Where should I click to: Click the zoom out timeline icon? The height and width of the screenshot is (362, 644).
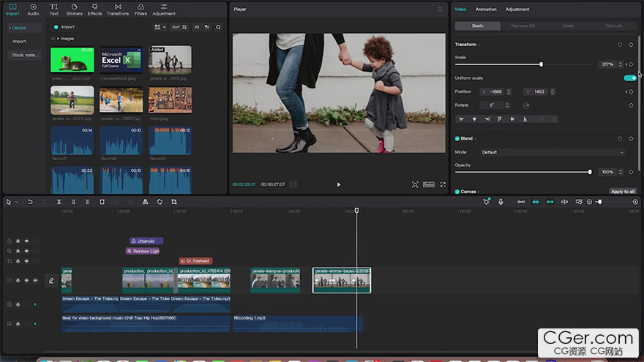[x=589, y=202]
